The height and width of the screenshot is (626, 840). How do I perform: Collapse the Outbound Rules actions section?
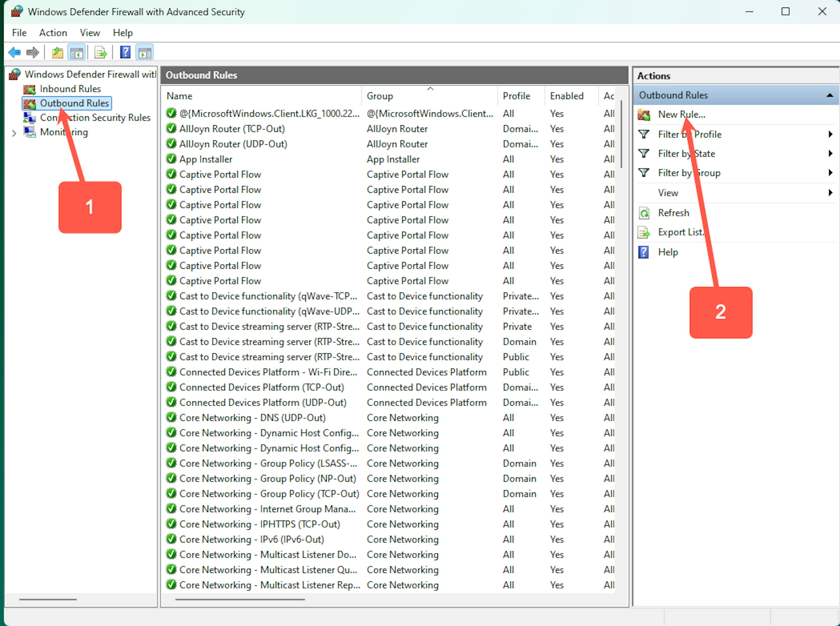(x=829, y=95)
